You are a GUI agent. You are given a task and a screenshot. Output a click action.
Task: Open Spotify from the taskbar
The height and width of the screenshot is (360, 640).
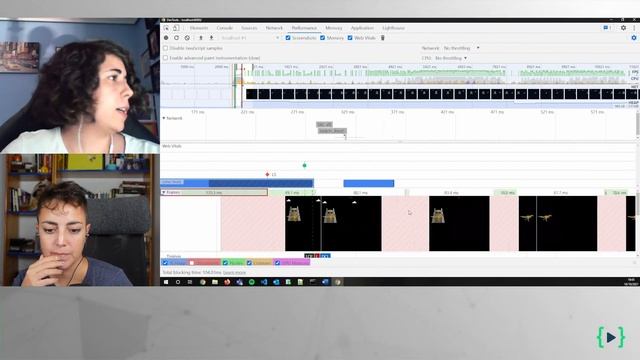[x=251, y=282]
